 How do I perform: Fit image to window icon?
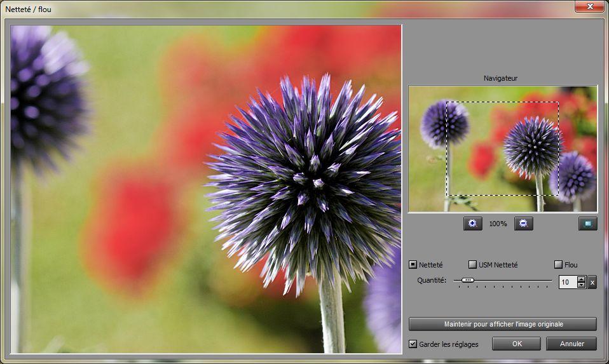[587, 224]
